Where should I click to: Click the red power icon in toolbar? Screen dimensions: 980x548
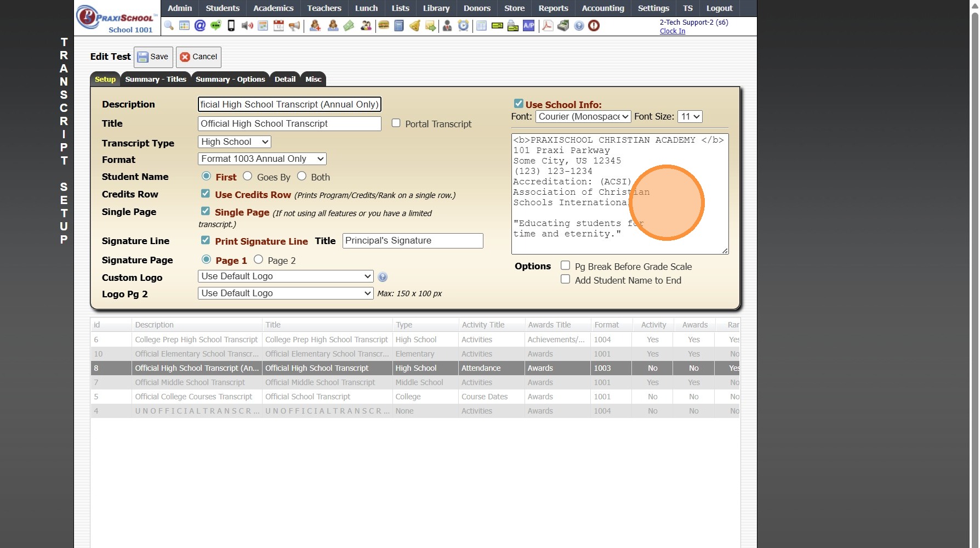(594, 26)
